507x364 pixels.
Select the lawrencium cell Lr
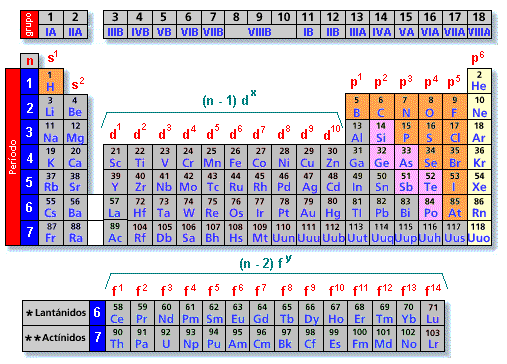point(432,339)
